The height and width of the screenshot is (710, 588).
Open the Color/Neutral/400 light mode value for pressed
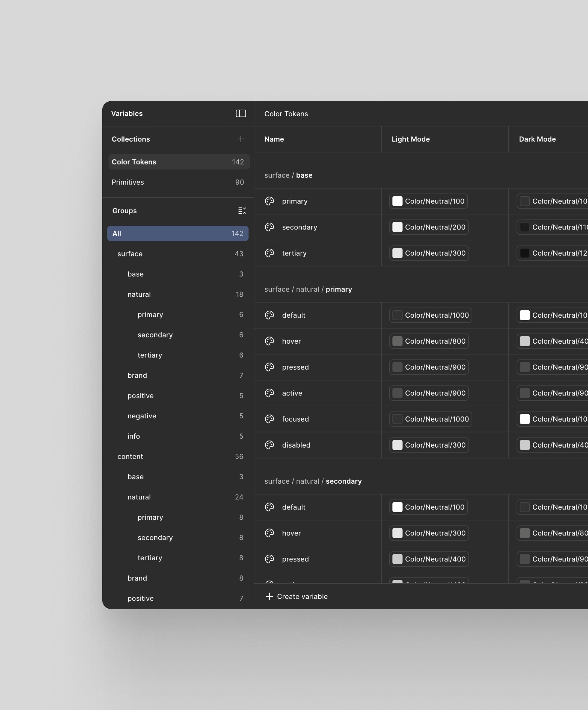pos(429,559)
